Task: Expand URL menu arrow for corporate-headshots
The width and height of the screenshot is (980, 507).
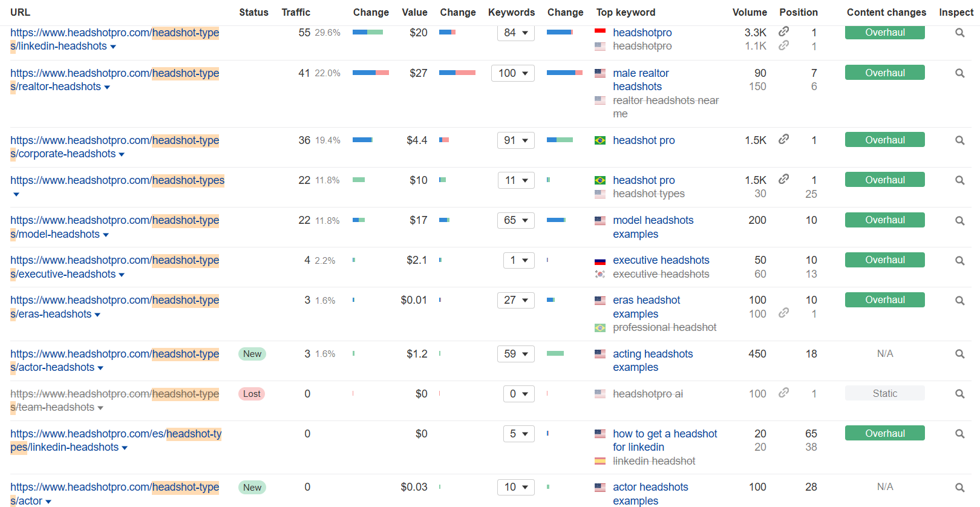Action: point(122,154)
